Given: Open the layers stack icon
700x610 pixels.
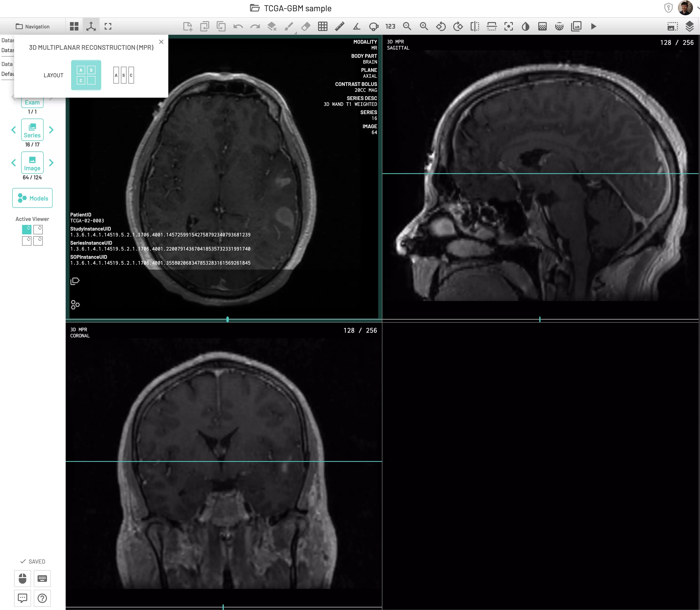Looking at the screenshot, I should click(x=689, y=27).
